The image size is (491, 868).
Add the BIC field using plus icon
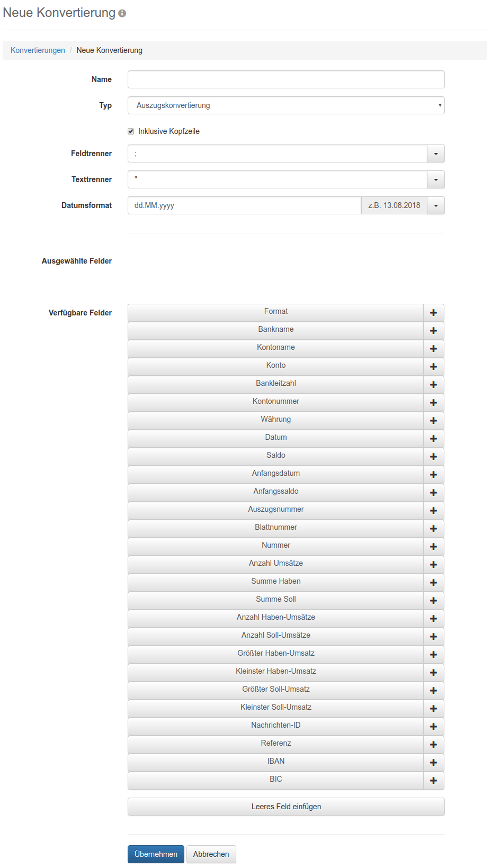434,781
